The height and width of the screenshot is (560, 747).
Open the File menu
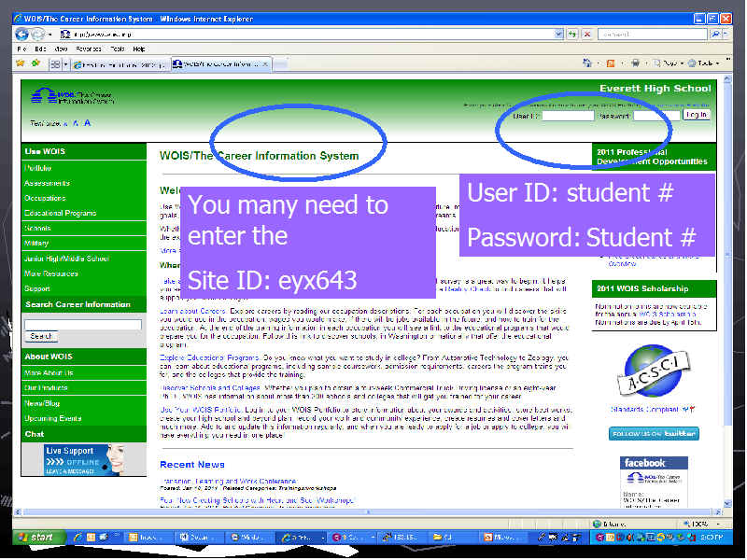21,49
